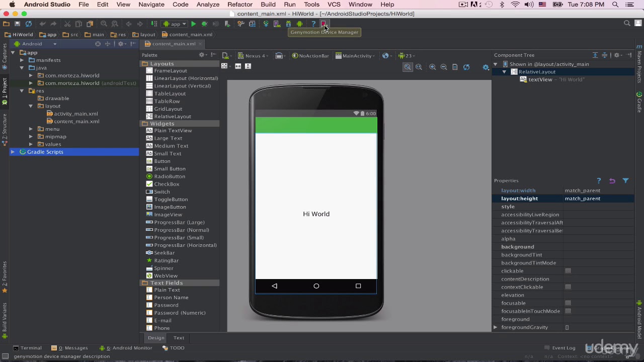This screenshot has height=362, width=644.
Task: Click designer Zoom In magnifier icon
Action: pos(432,67)
